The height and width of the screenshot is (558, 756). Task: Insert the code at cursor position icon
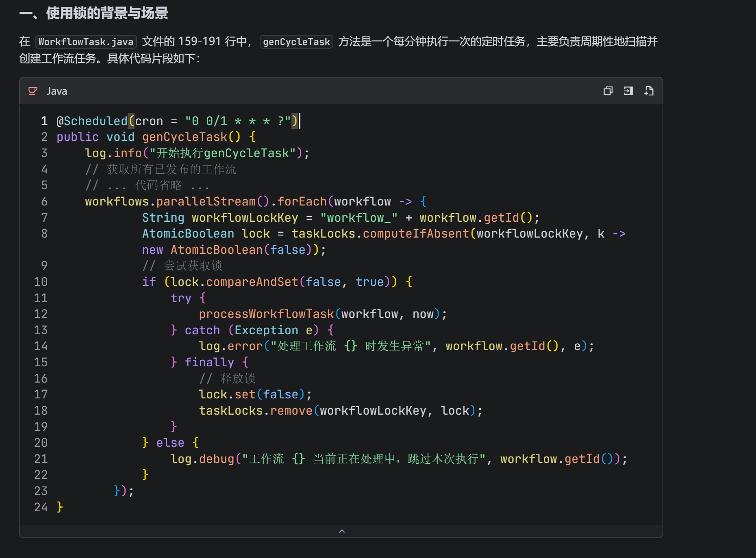(628, 91)
